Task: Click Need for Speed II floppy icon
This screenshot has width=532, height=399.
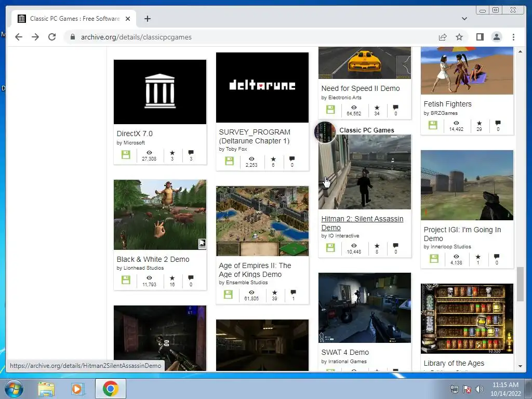Action: (x=330, y=109)
